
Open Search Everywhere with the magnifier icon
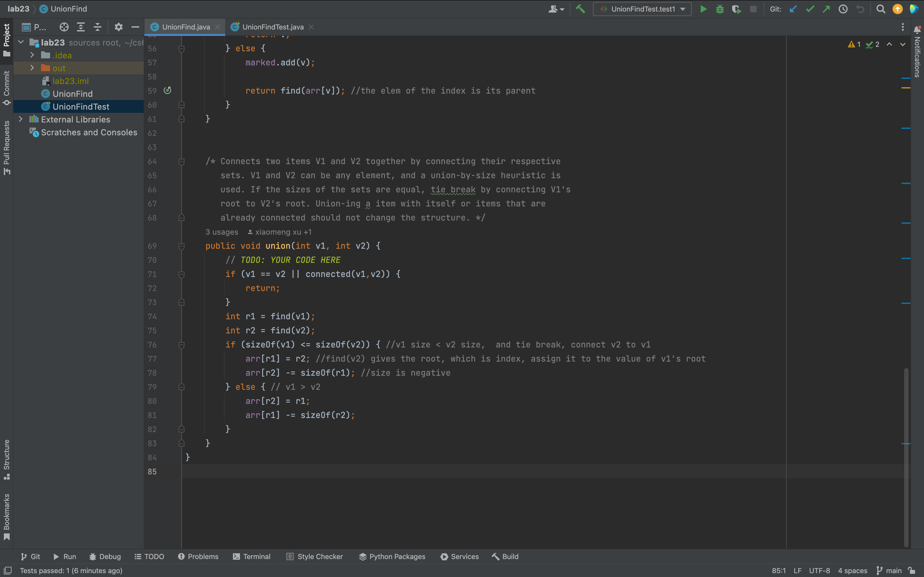(x=880, y=9)
